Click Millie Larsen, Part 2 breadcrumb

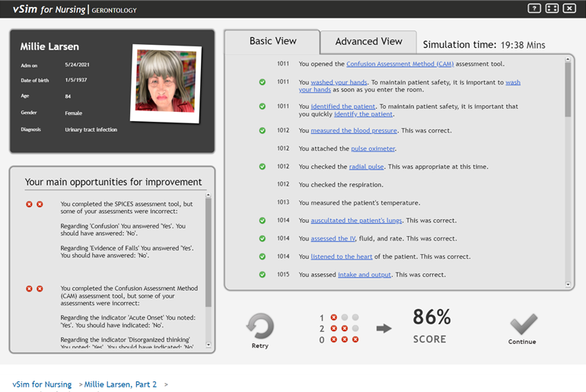[x=120, y=384]
